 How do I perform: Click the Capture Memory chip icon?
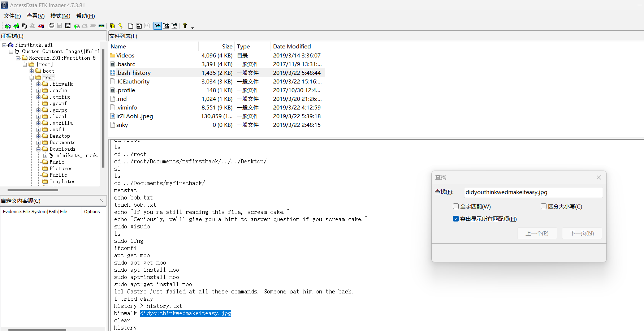click(101, 26)
